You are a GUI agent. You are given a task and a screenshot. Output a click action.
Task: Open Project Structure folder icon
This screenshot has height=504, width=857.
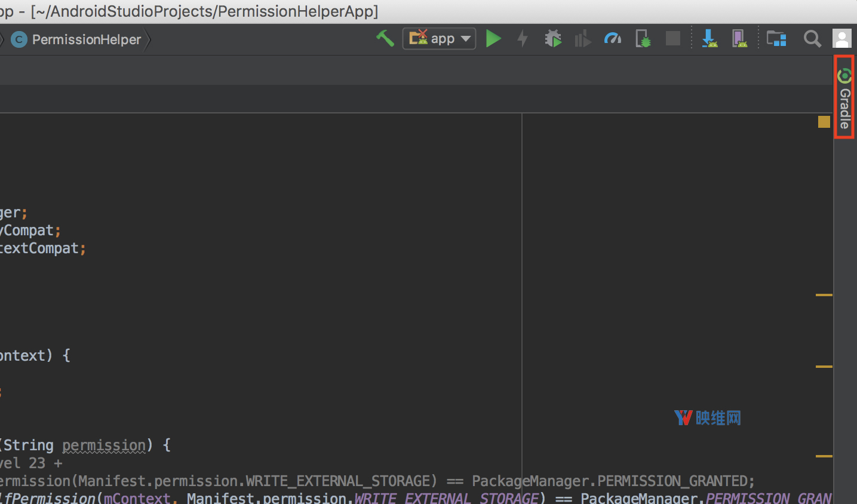coord(776,39)
